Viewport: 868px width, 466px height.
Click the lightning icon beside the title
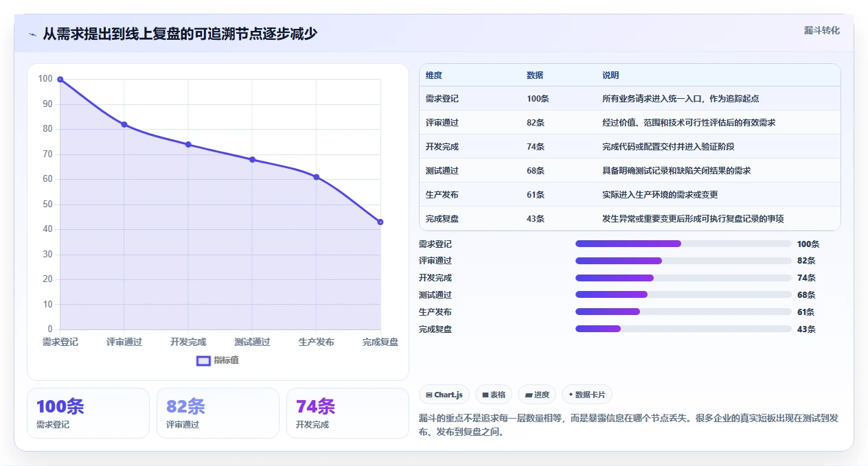[32, 34]
